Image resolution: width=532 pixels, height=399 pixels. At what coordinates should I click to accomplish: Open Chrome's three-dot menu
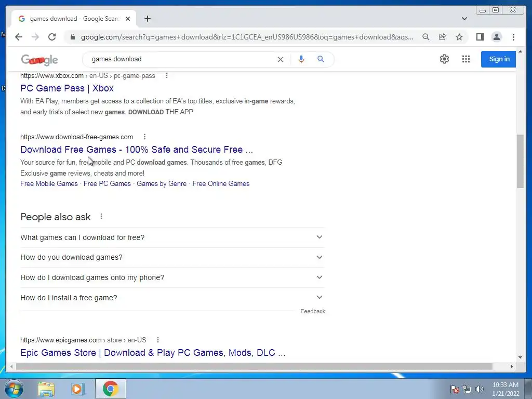pos(513,37)
